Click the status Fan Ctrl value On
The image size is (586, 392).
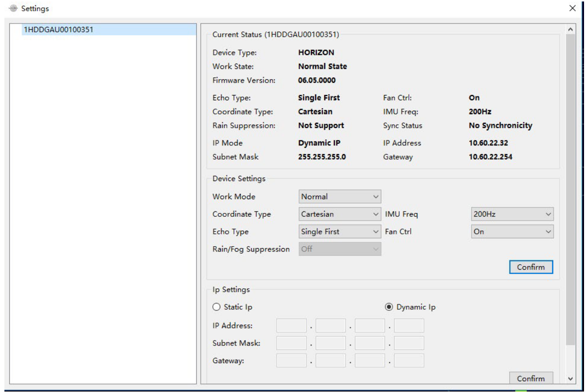pyautogui.click(x=474, y=98)
